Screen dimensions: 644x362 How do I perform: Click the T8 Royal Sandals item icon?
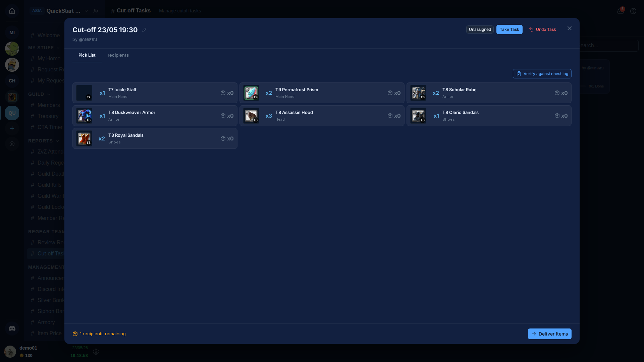point(84,138)
